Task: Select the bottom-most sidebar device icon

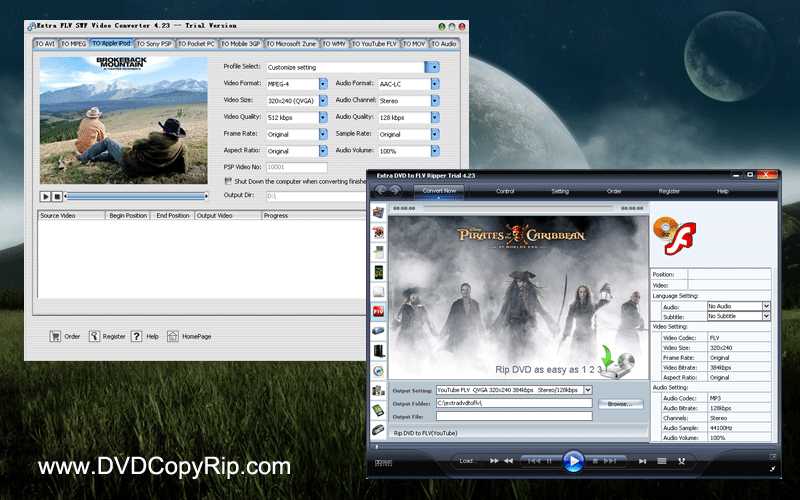Action: [378, 430]
